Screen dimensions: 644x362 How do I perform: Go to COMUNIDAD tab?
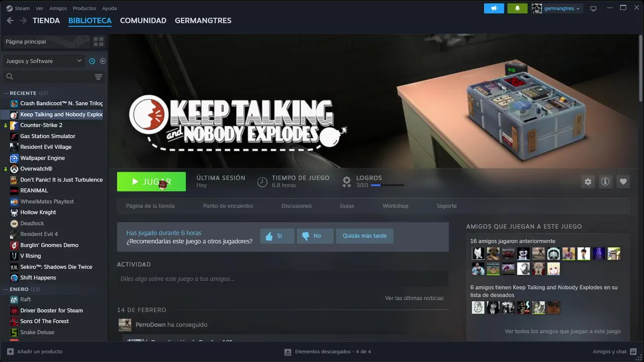tap(143, 21)
